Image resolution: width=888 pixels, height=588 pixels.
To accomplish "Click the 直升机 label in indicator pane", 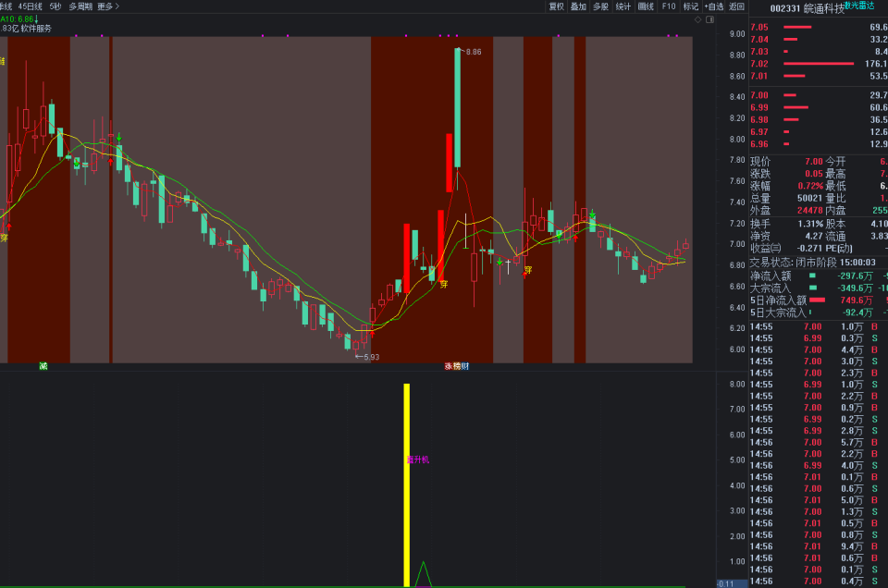I will pos(418,459).
